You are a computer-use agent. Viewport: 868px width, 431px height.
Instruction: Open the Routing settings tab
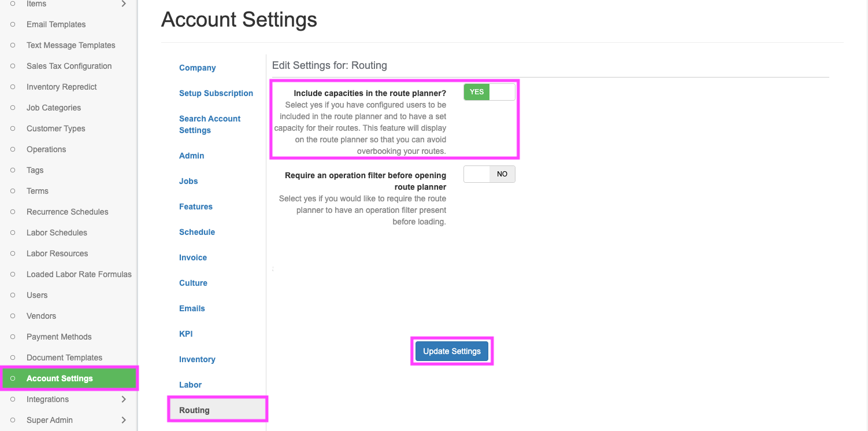click(x=194, y=410)
